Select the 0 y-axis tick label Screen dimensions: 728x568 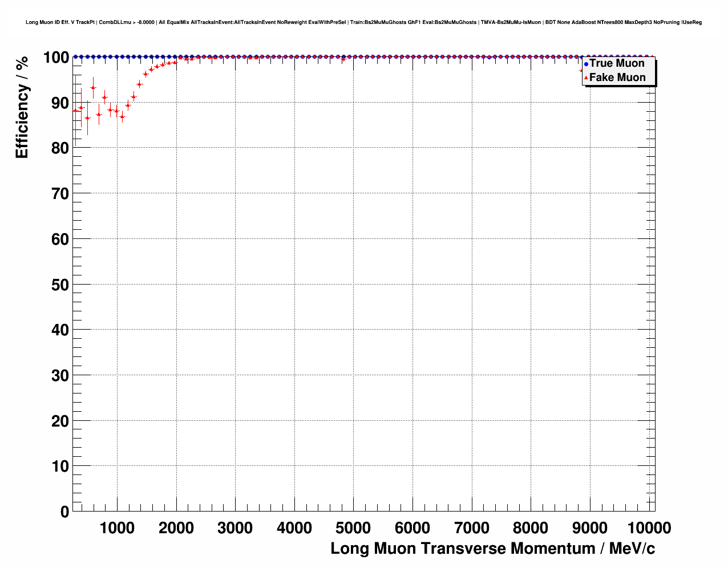(x=64, y=512)
